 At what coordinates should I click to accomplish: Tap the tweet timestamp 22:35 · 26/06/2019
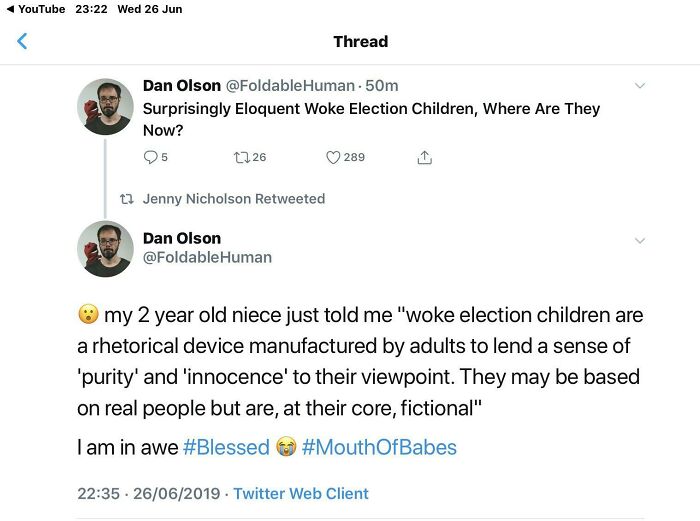click(x=150, y=494)
